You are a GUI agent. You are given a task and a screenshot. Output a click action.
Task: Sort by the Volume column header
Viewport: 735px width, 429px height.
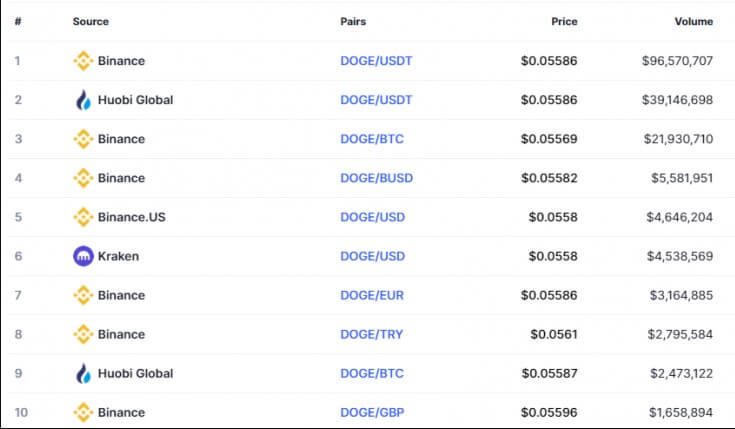(x=694, y=22)
